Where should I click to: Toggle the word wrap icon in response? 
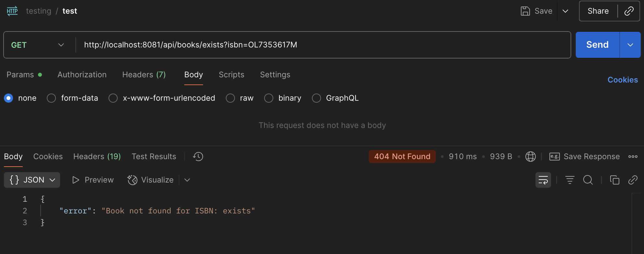tap(543, 180)
